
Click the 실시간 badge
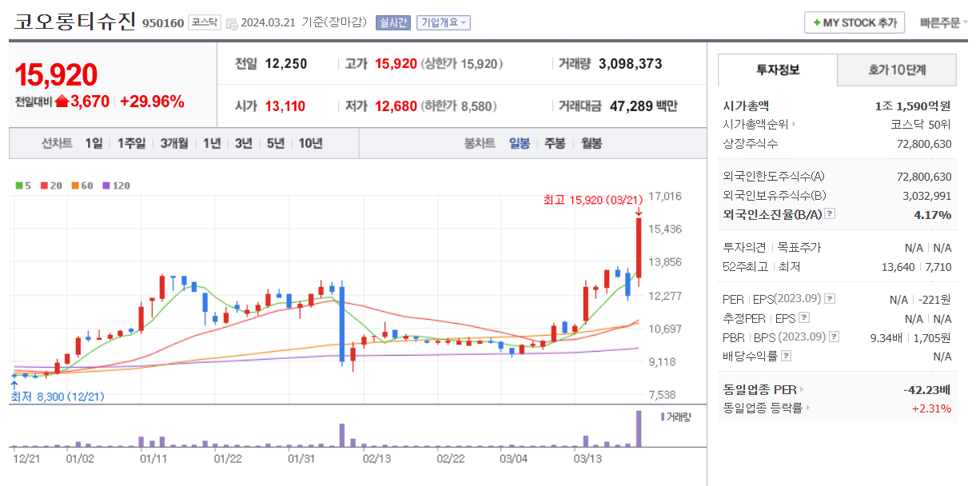[x=393, y=22]
